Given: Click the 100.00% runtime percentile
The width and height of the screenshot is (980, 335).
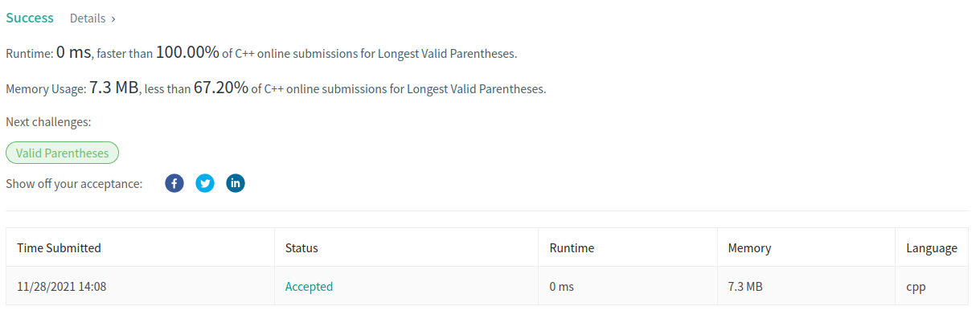Looking at the screenshot, I should click(x=187, y=53).
